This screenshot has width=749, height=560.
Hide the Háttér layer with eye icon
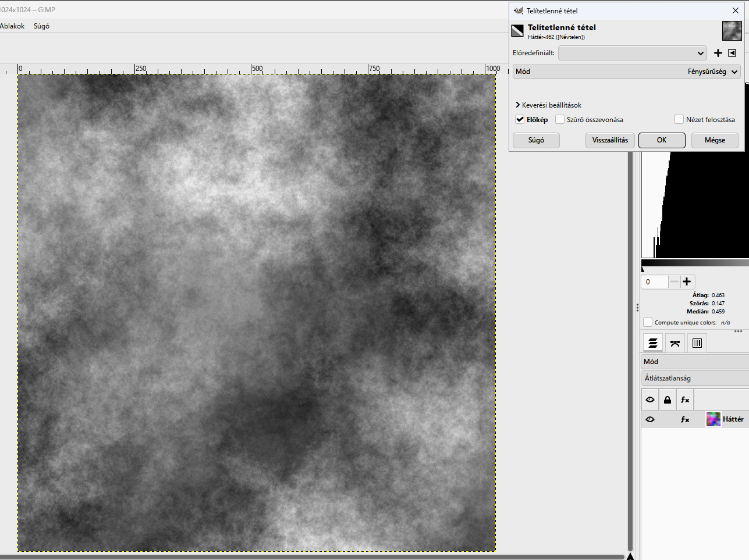click(x=650, y=419)
